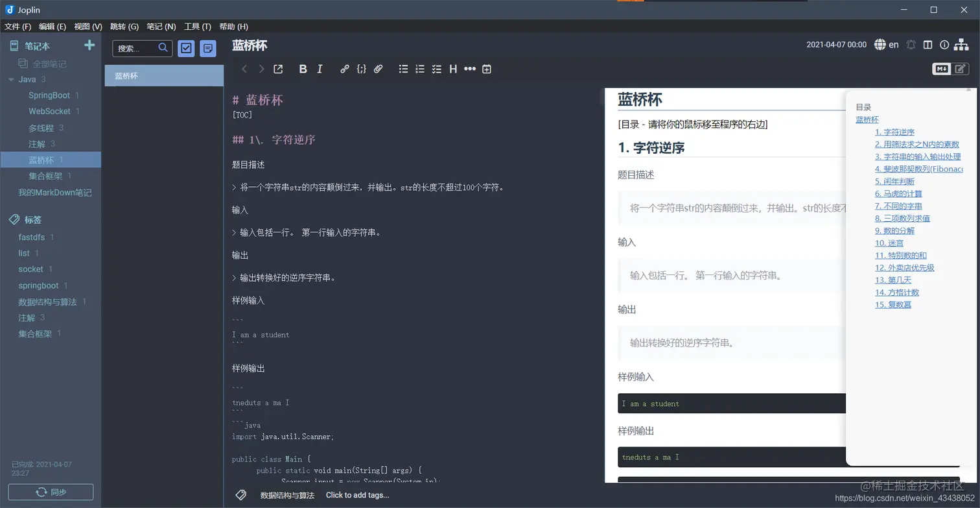
Task: Click the search magnifier icon
Action: pyautogui.click(x=163, y=47)
